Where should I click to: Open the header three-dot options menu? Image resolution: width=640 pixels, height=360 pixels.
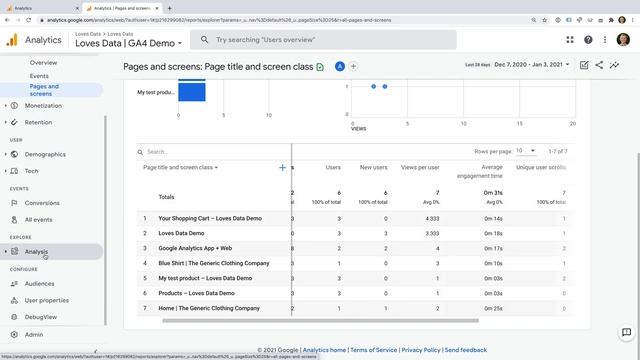click(x=605, y=40)
